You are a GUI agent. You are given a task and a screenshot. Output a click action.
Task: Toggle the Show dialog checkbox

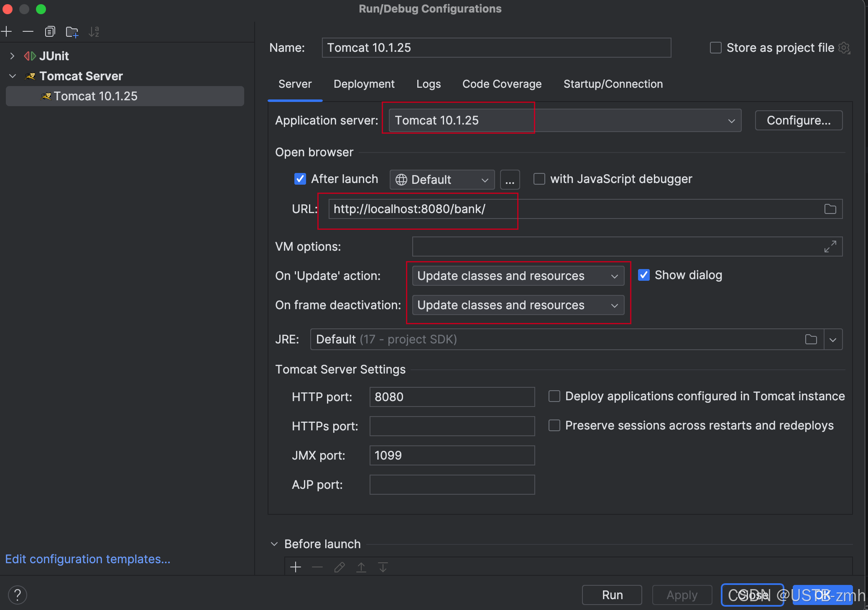click(x=644, y=275)
